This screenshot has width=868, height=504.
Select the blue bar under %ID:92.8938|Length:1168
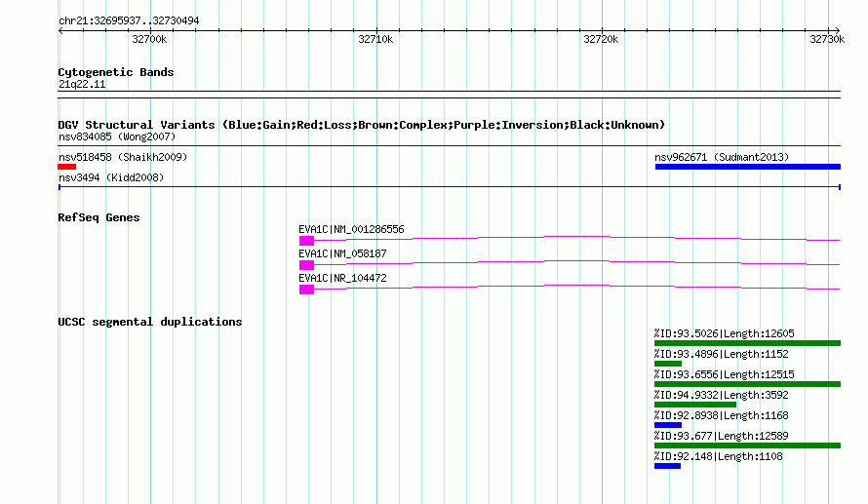click(668, 425)
